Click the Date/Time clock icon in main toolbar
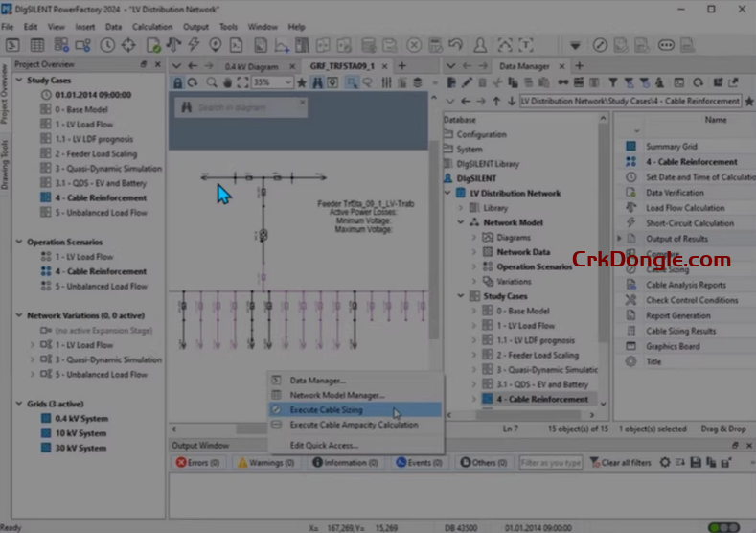 (x=107, y=45)
